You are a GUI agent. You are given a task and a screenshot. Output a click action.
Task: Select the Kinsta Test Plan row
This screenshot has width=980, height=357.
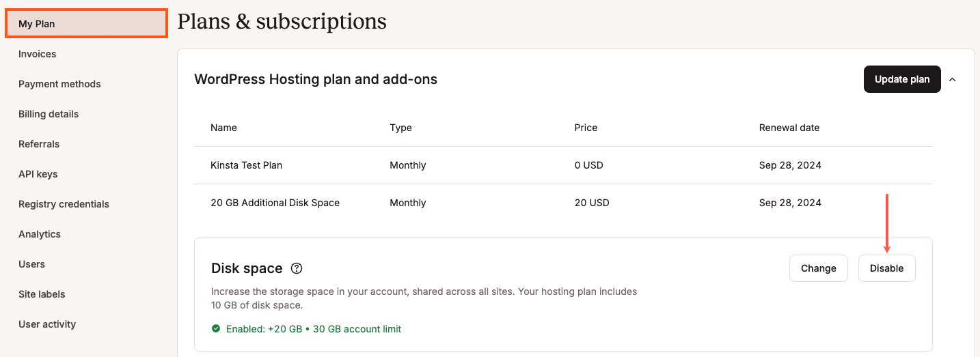coord(563,165)
